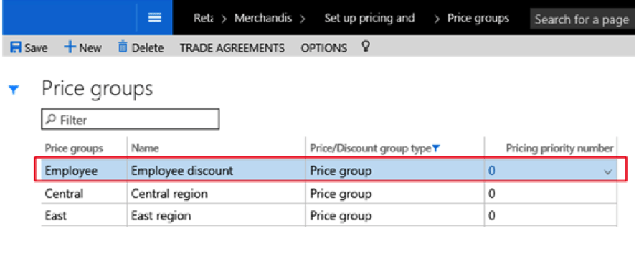
Task: Select the Central price group row
Action: click(x=329, y=194)
